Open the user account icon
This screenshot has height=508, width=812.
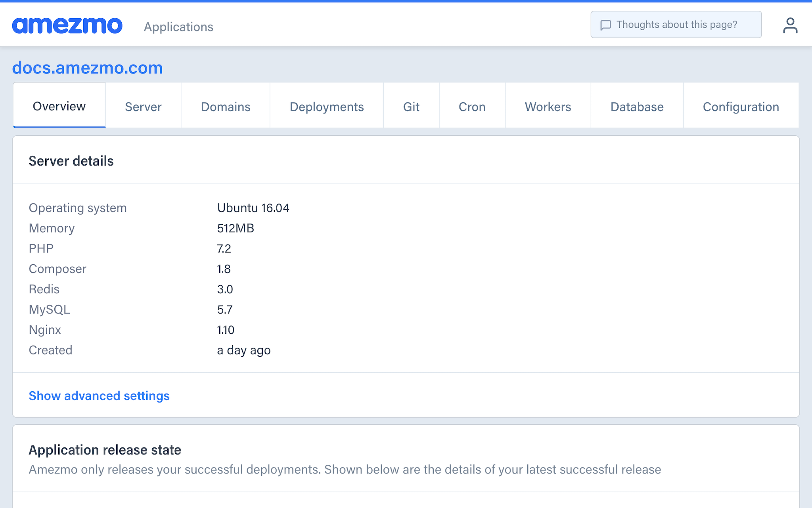[x=790, y=25]
